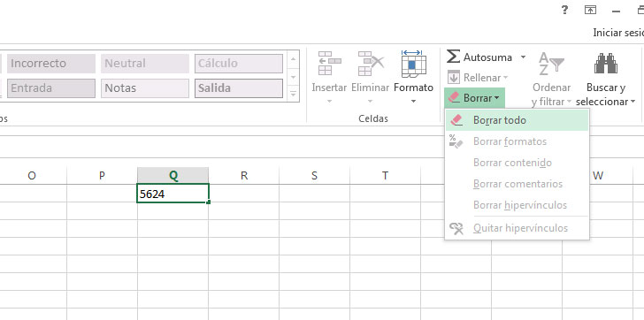
Task: Select column R header
Action: point(244,176)
